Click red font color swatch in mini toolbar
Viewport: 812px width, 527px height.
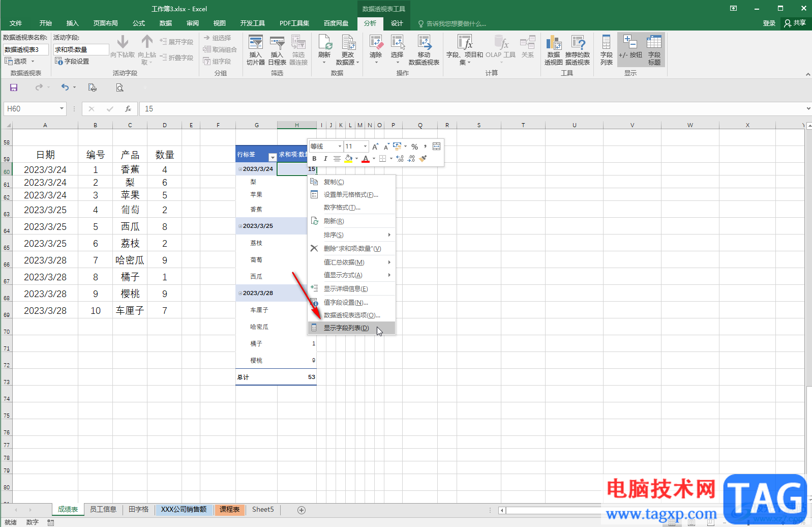366,159
